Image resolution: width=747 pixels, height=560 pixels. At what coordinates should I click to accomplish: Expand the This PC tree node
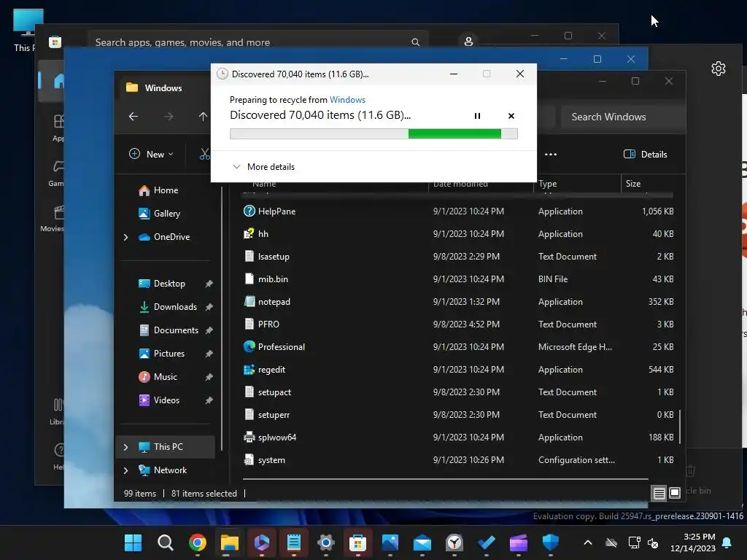(x=125, y=447)
